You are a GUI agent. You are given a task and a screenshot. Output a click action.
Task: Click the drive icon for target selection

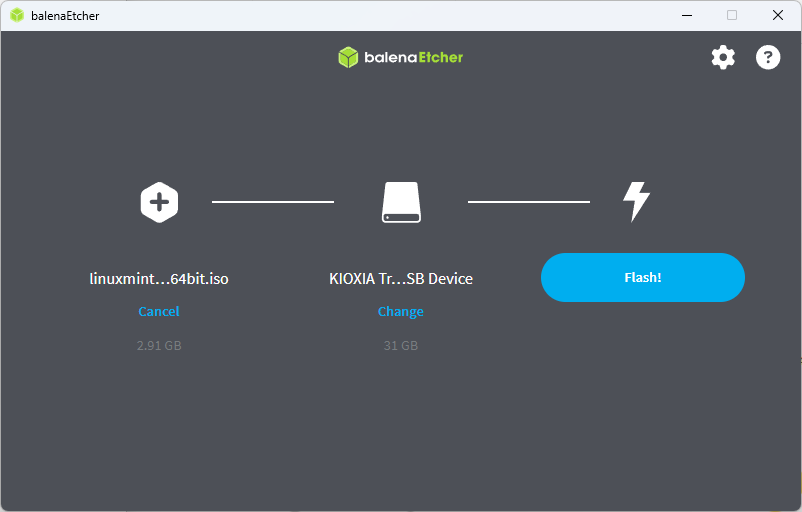(401, 202)
